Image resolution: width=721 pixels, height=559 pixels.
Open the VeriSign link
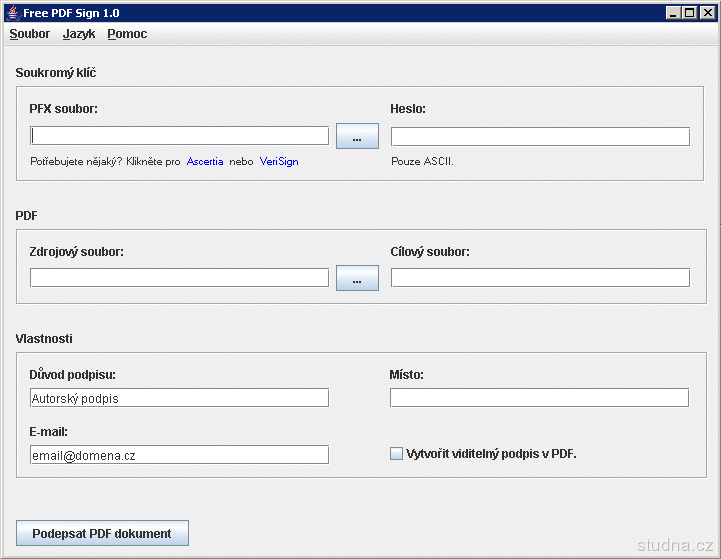point(279,161)
